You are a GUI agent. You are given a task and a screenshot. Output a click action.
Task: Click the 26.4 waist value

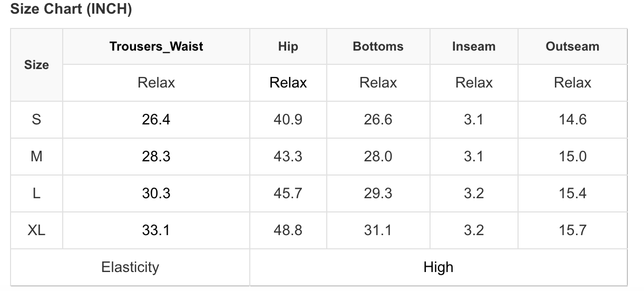[156, 120]
